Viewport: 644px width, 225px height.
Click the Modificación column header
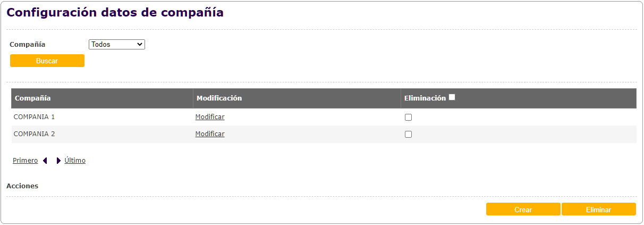tap(219, 98)
